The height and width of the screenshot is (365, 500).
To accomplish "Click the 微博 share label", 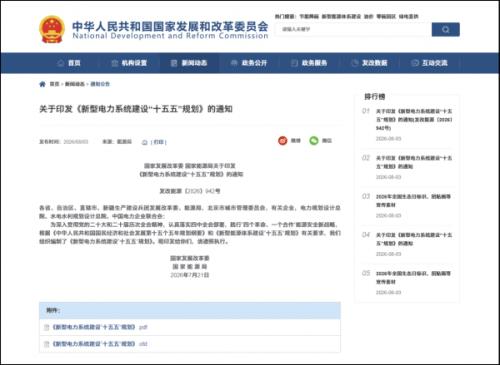I will 296,141.
